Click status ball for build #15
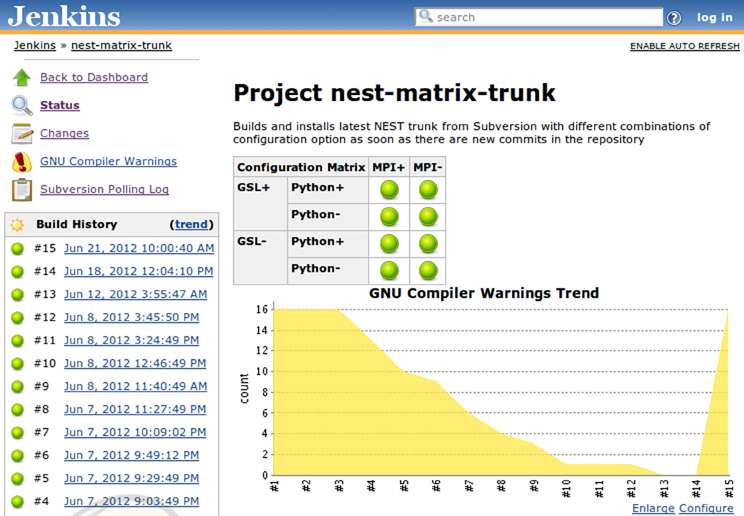 [x=18, y=249]
